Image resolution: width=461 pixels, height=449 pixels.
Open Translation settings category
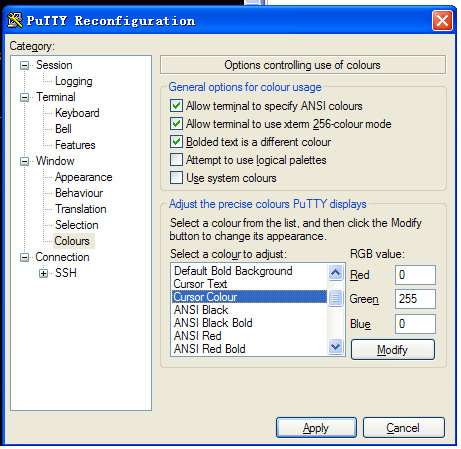pyautogui.click(x=81, y=209)
